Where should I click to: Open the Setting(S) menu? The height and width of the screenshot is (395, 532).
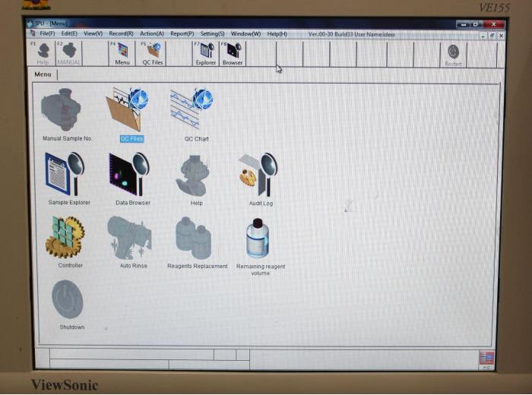tap(212, 34)
